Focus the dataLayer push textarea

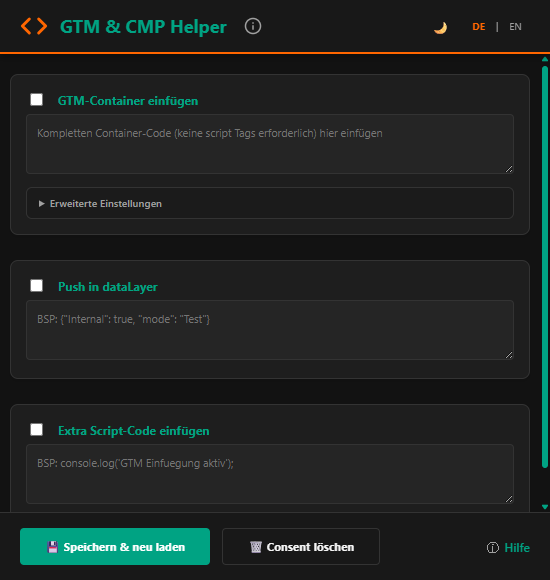coord(270,330)
